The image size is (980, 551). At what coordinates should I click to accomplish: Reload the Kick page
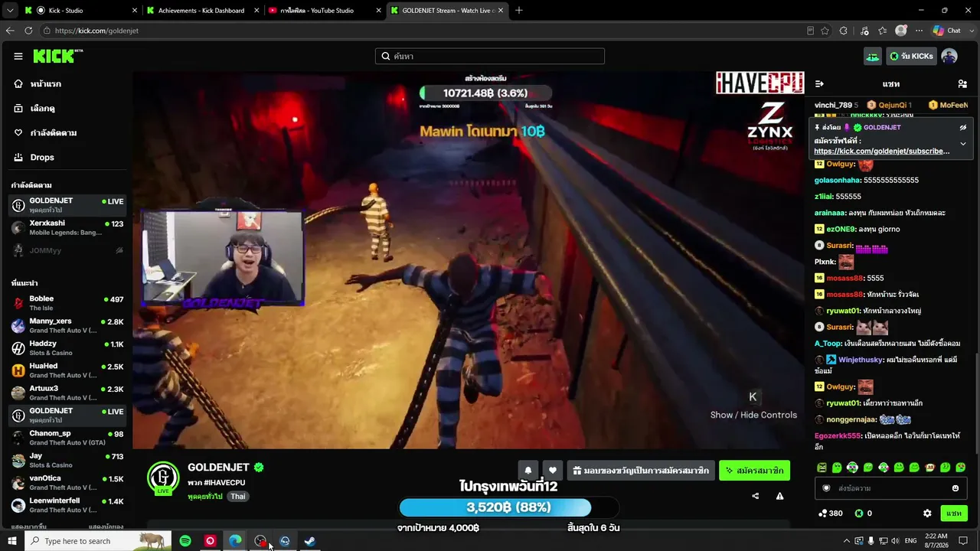(x=28, y=31)
